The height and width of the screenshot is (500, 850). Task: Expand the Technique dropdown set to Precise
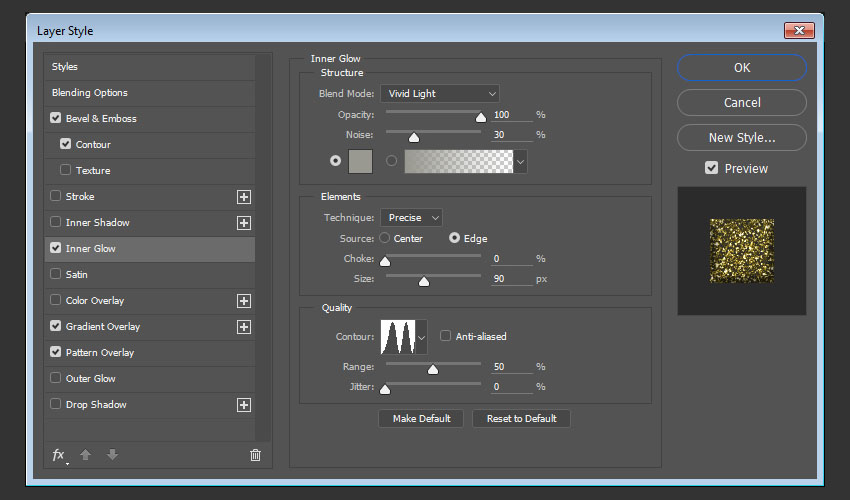click(x=411, y=218)
